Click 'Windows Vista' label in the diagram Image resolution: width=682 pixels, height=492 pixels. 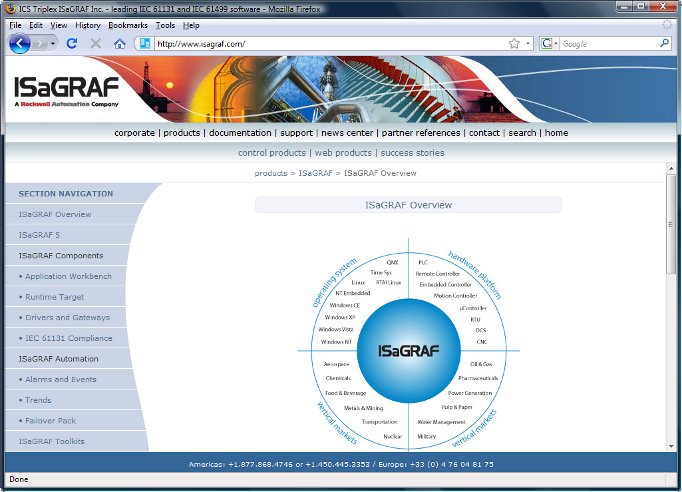[336, 329]
